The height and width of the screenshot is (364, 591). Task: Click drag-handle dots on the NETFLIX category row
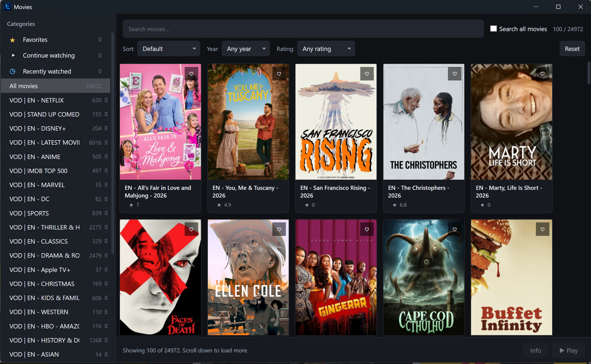coord(106,100)
